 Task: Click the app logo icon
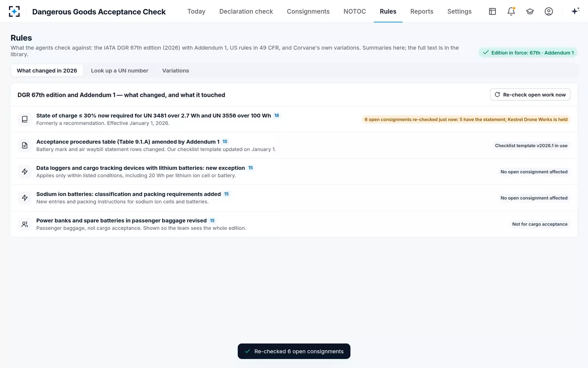click(x=14, y=11)
